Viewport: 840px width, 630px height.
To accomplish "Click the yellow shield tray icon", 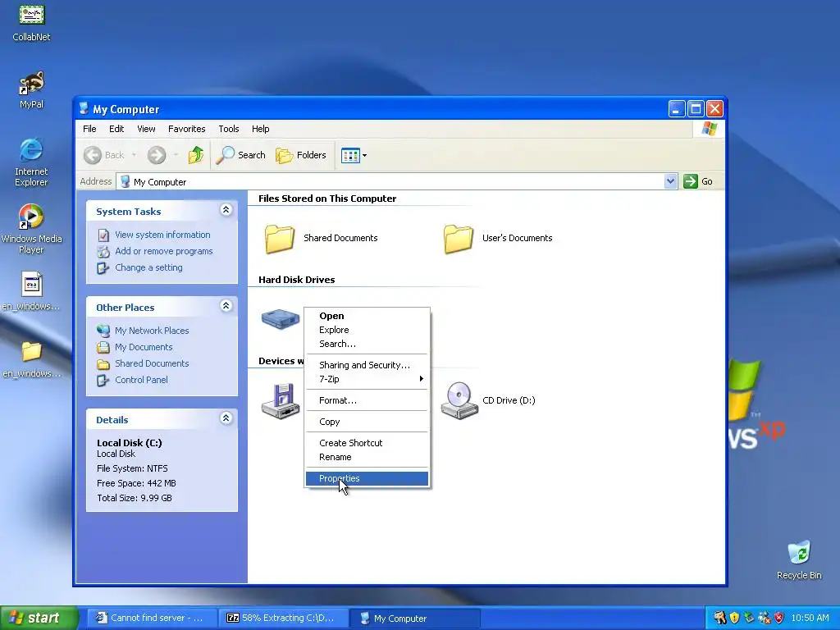I will click(x=734, y=619).
